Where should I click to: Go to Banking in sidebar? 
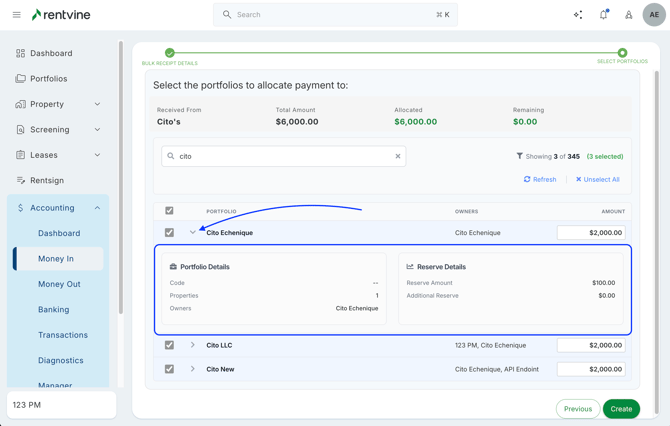point(54,310)
